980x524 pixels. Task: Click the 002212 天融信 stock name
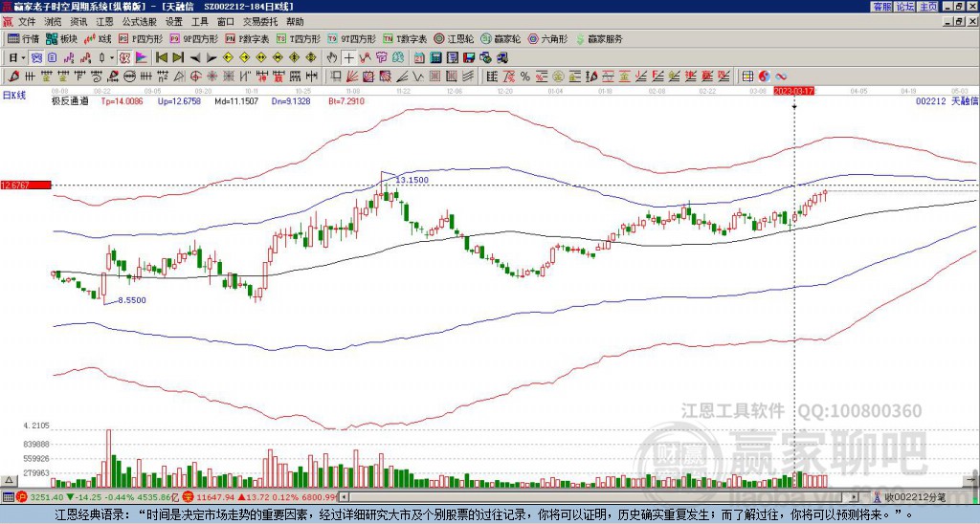pos(947,101)
